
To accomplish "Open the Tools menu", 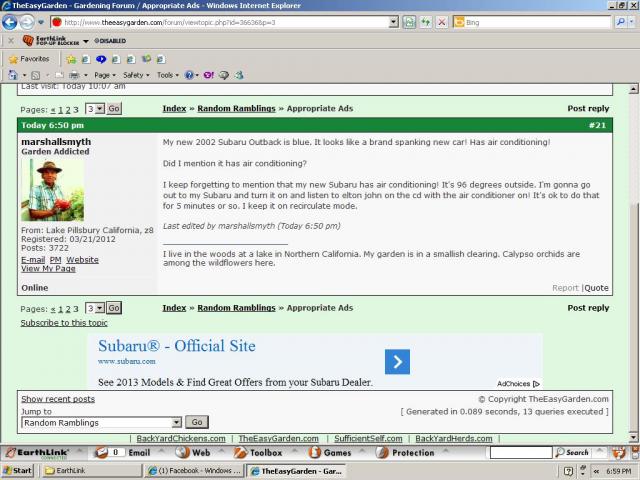I will [168, 75].
